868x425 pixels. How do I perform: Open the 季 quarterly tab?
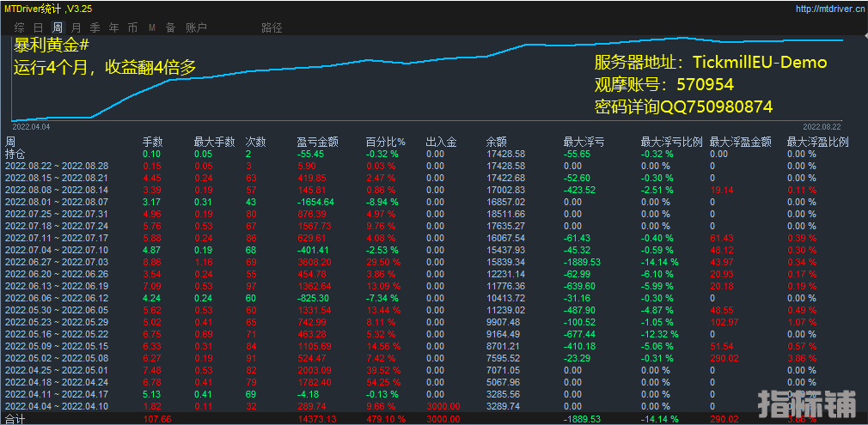click(95, 27)
